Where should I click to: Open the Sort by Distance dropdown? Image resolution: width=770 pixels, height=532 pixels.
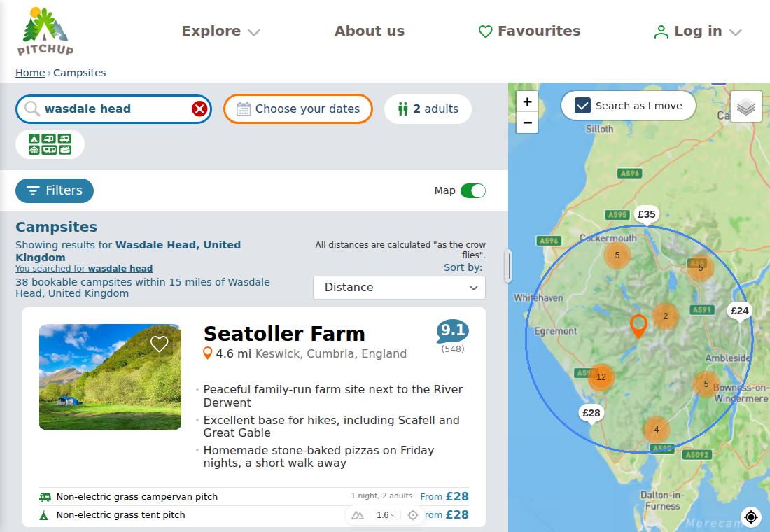click(x=399, y=288)
